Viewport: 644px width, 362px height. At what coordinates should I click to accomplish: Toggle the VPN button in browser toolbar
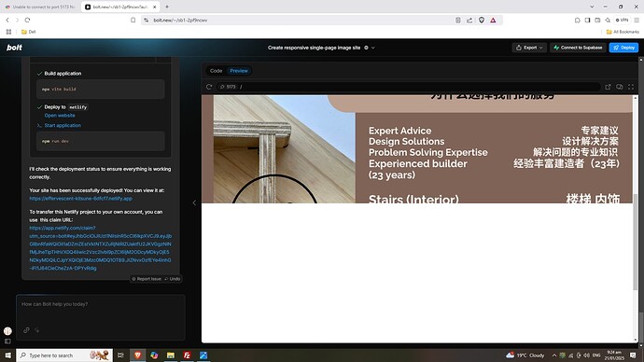pos(622,20)
